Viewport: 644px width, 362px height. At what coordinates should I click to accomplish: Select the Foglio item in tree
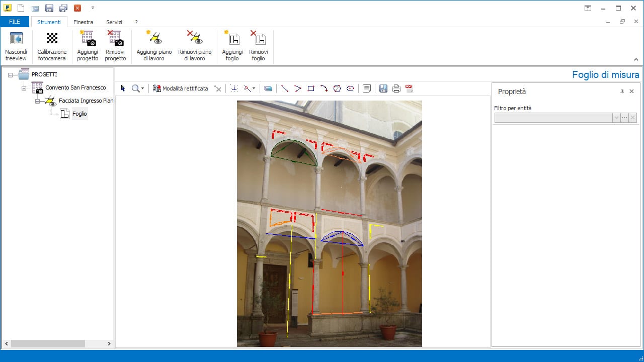[x=79, y=114]
